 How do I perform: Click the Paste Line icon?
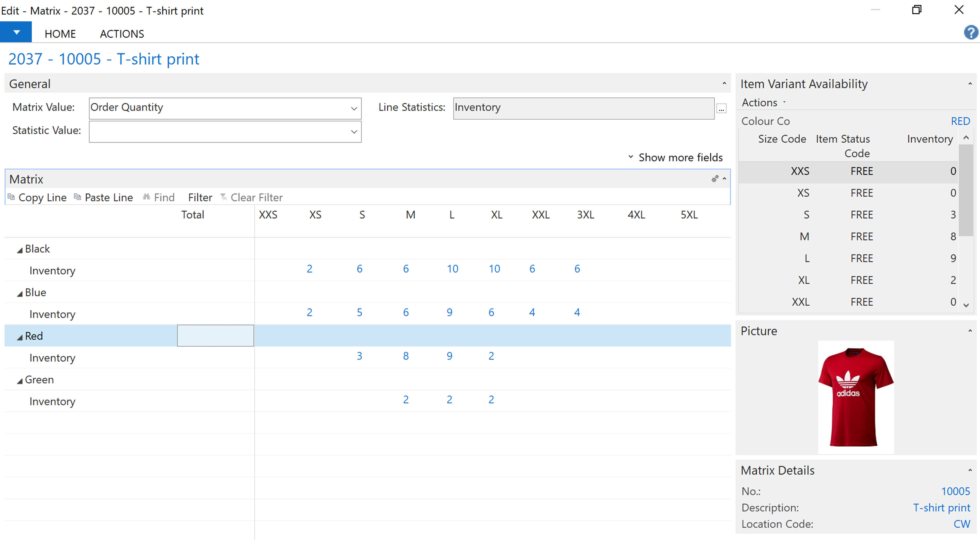click(77, 197)
